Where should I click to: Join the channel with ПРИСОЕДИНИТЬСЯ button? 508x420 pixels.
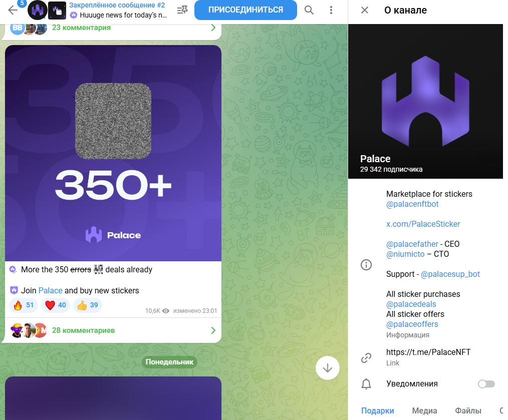click(245, 10)
